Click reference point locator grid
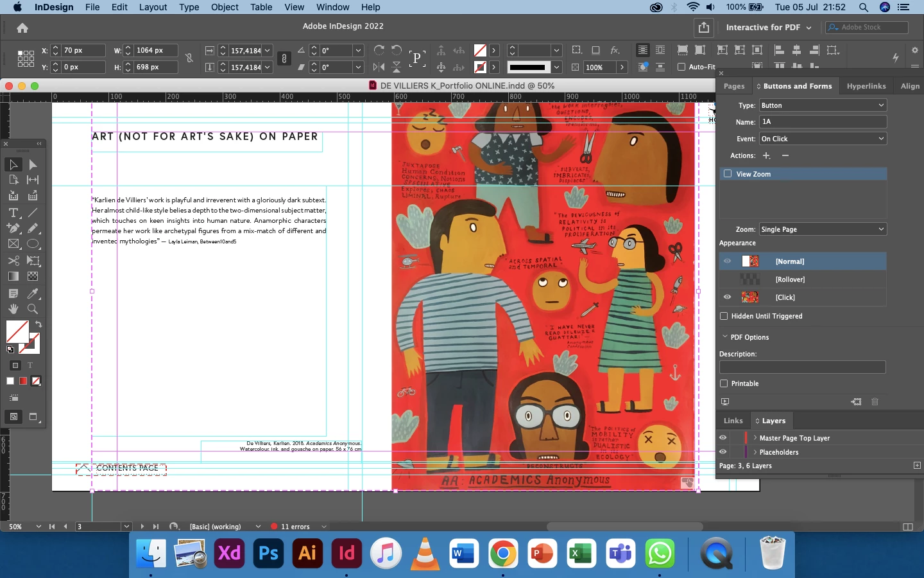 (26, 58)
